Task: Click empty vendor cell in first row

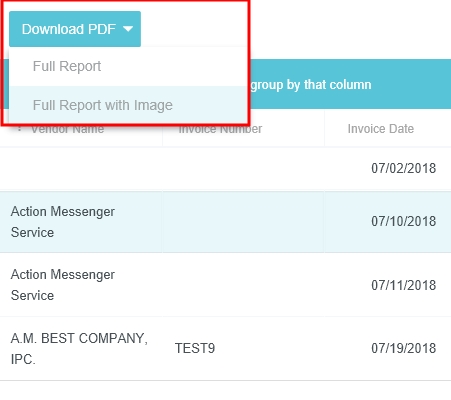Action: click(x=81, y=169)
